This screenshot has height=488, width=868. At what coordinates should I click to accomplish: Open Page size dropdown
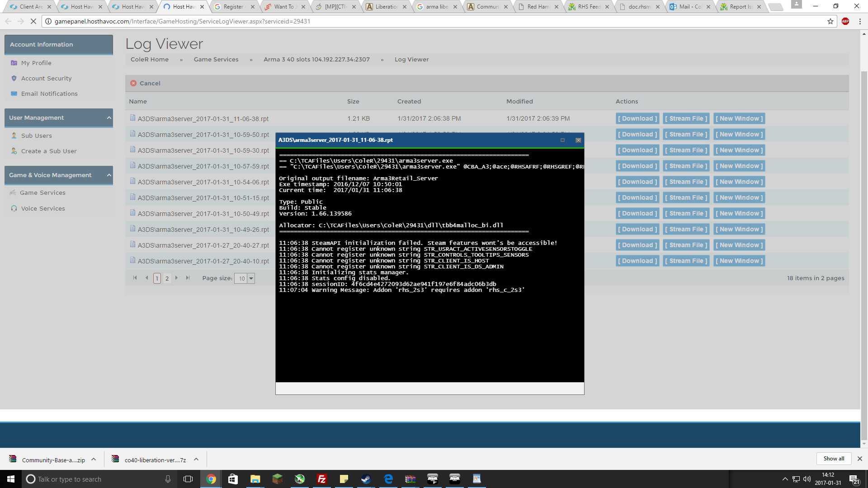pos(251,278)
